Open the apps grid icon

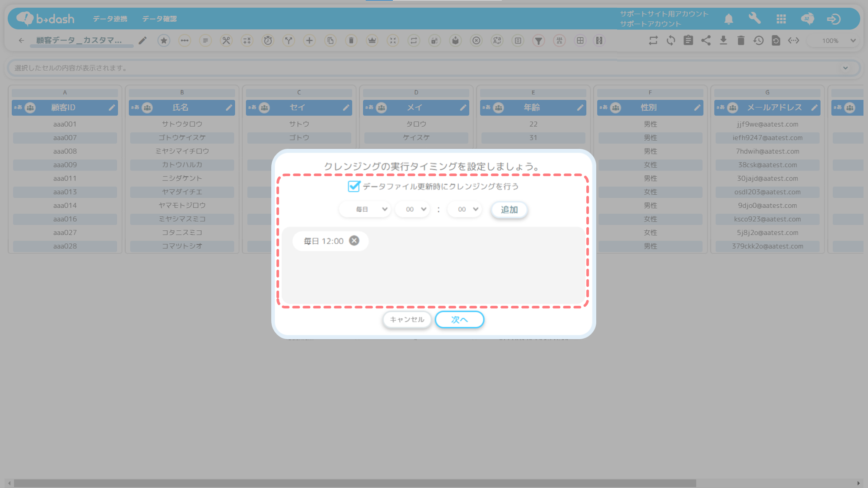pyautogui.click(x=781, y=19)
